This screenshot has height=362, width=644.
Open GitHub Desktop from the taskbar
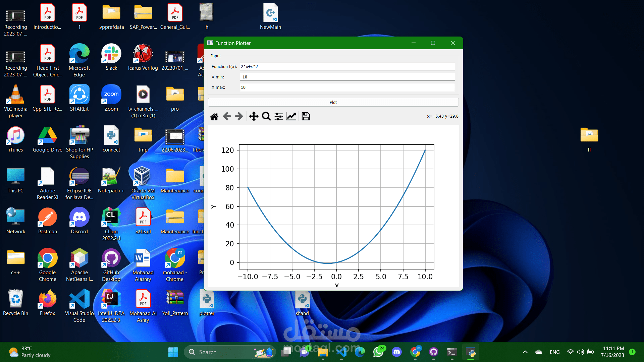coord(433,352)
